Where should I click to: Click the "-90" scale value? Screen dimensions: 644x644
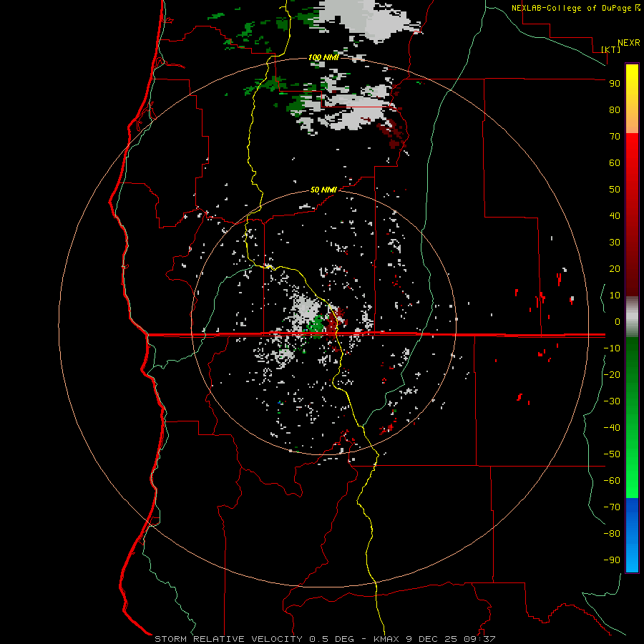(x=612, y=560)
